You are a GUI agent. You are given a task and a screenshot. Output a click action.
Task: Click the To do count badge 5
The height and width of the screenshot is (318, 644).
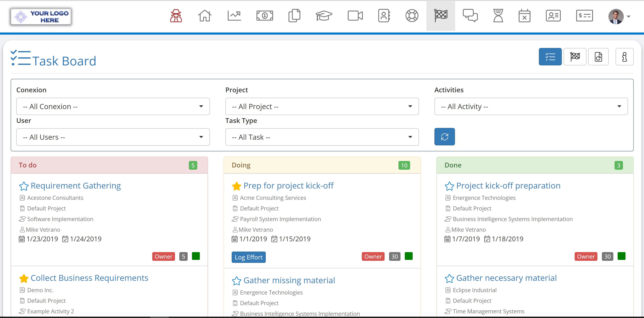(193, 165)
